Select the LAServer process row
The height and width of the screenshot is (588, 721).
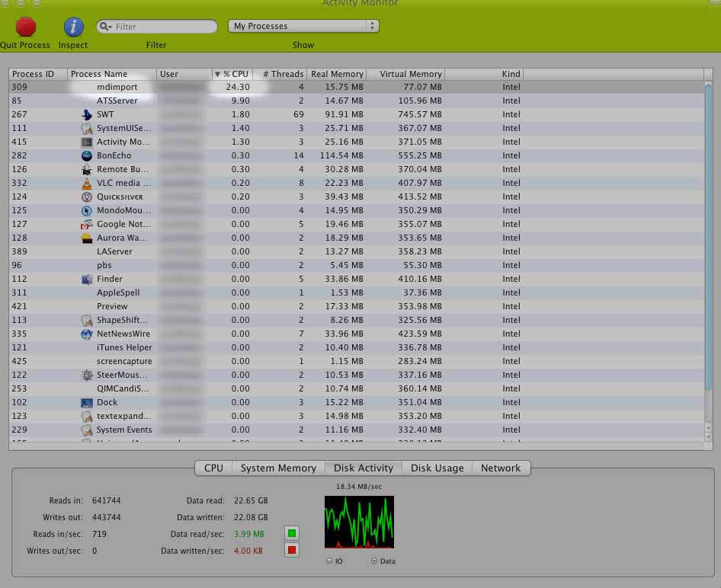point(357,252)
